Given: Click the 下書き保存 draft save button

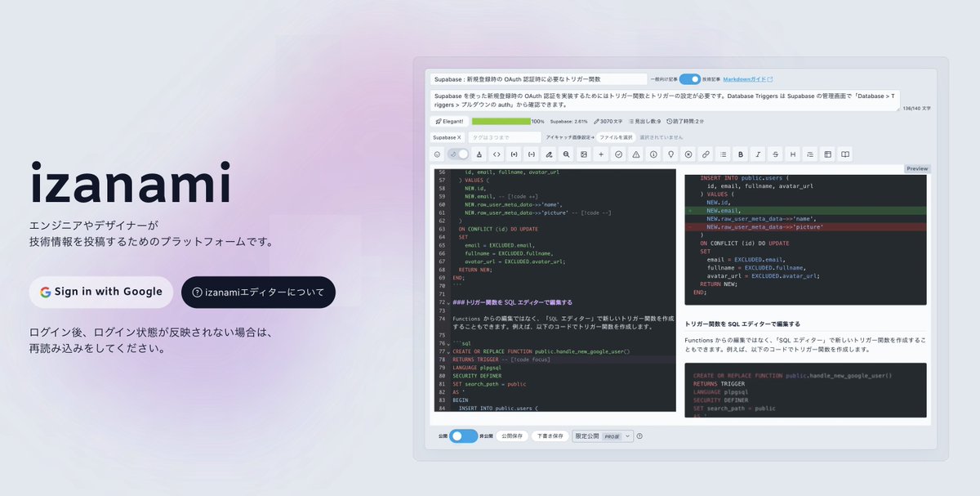Looking at the screenshot, I should [x=550, y=436].
